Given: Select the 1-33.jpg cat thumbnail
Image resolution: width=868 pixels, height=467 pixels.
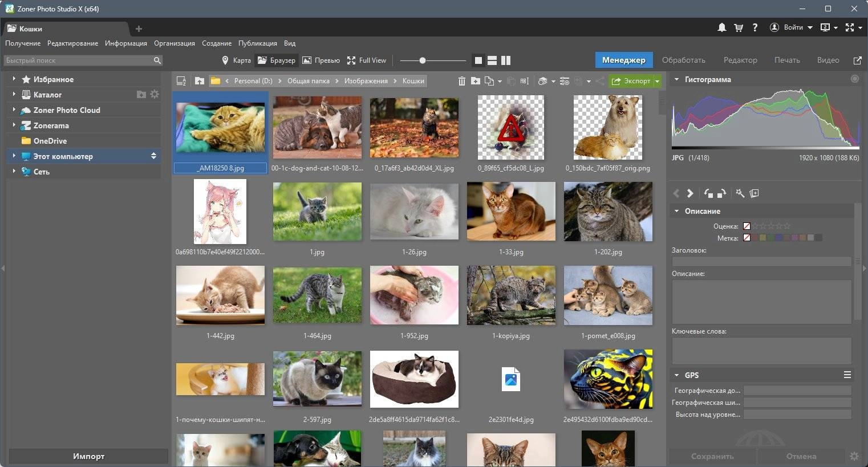Looking at the screenshot, I should point(511,212).
